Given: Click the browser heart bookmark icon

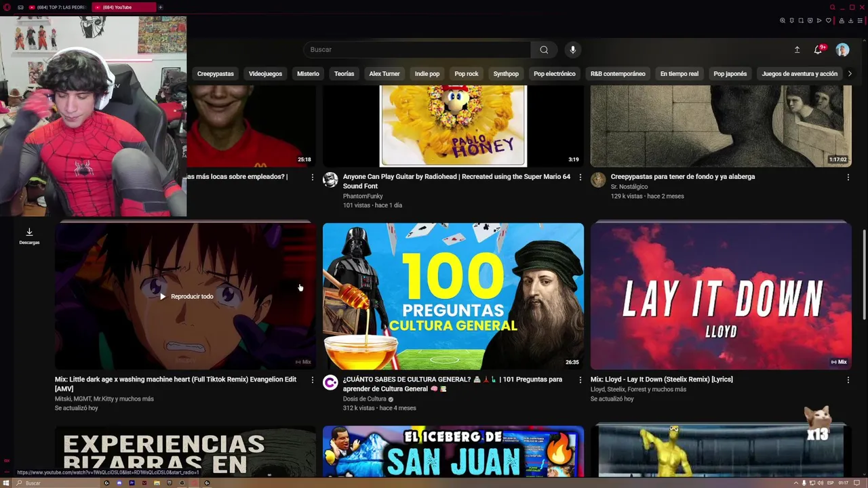Looking at the screenshot, I should point(829,20).
